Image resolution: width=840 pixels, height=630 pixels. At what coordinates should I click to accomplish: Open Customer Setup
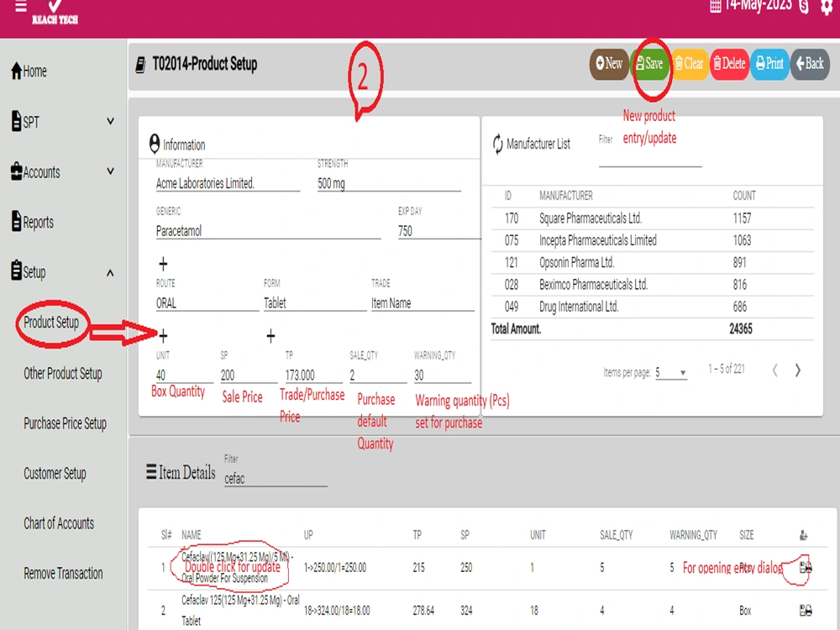pos(55,474)
